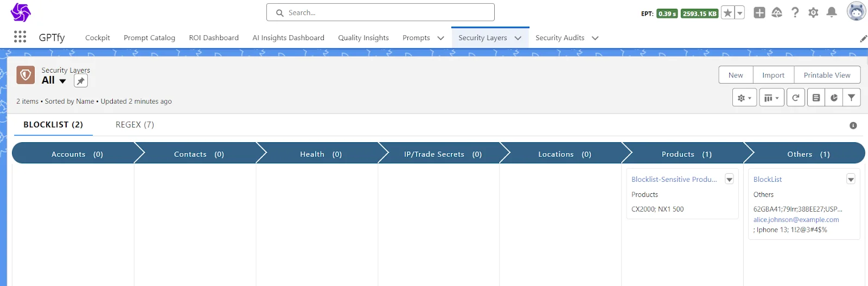Add current page to favorites star
The image size is (868, 286).
point(727,13)
